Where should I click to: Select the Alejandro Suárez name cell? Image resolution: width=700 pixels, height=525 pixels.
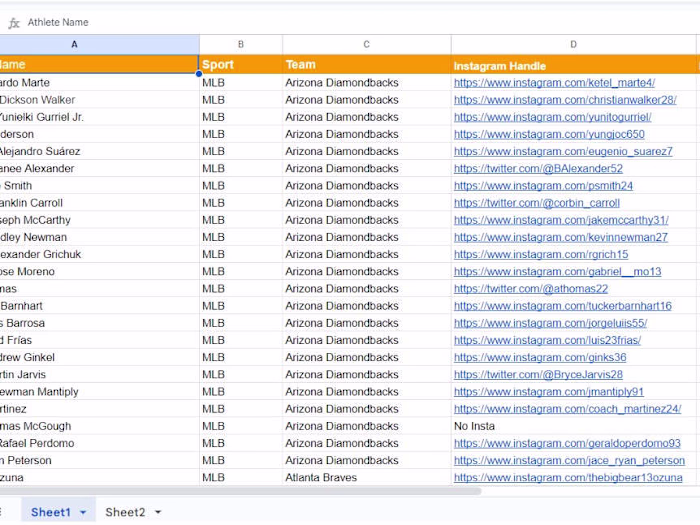99,151
